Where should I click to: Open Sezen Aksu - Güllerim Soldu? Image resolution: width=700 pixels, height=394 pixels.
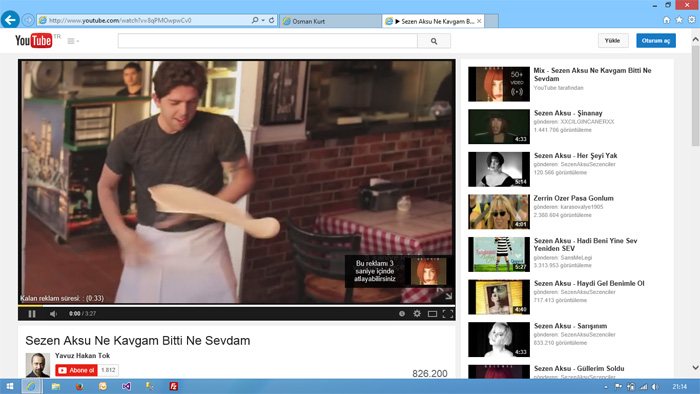tap(579, 369)
